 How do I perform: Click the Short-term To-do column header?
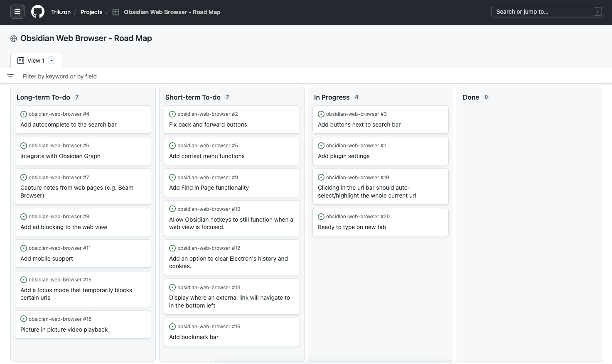193,97
